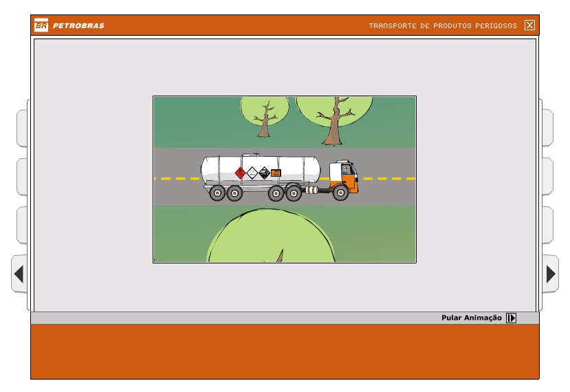
Task: Select the middle tab on left side
Action: (22, 177)
